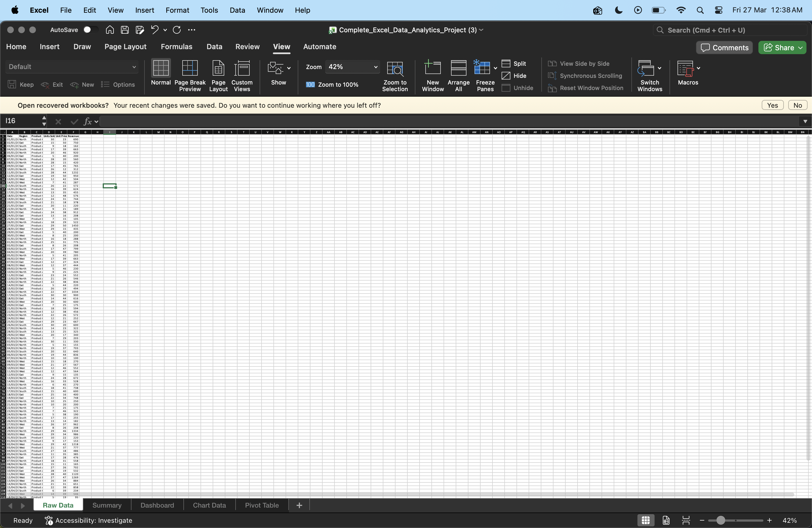Switch to the Chart Data sheet tab
The image size is (812, 528).
209,505
